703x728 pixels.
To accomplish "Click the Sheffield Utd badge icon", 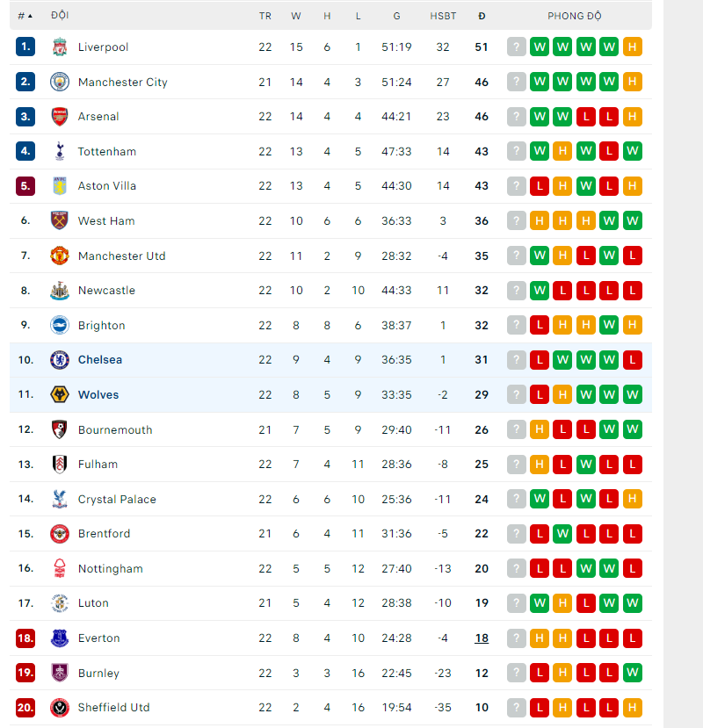I will tap(60, 708).
